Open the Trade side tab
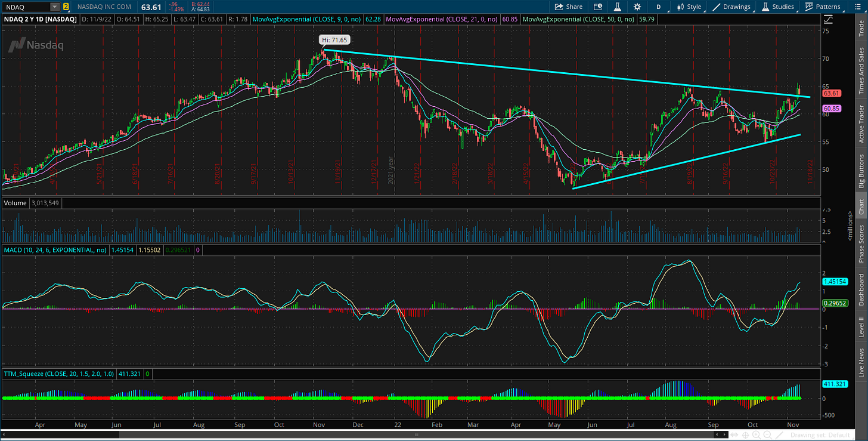 click(x=861, y=28)
